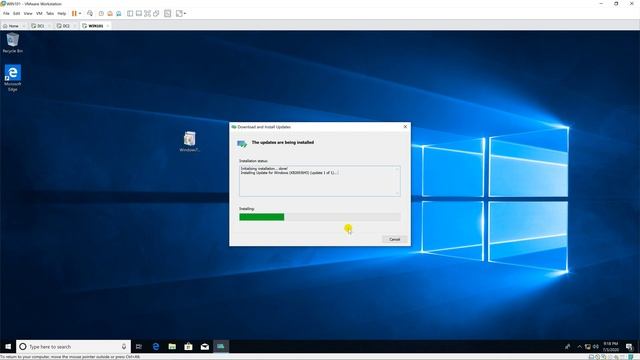Take a snapshot using the clock icon
640x360 pixels.
click(101, 13)
